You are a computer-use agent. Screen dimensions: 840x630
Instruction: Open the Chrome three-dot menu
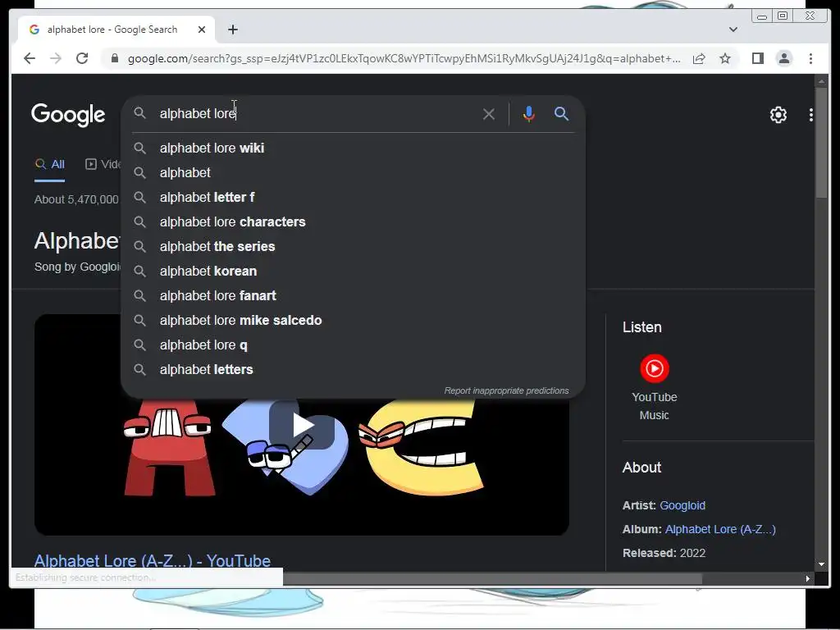point(810,58)
